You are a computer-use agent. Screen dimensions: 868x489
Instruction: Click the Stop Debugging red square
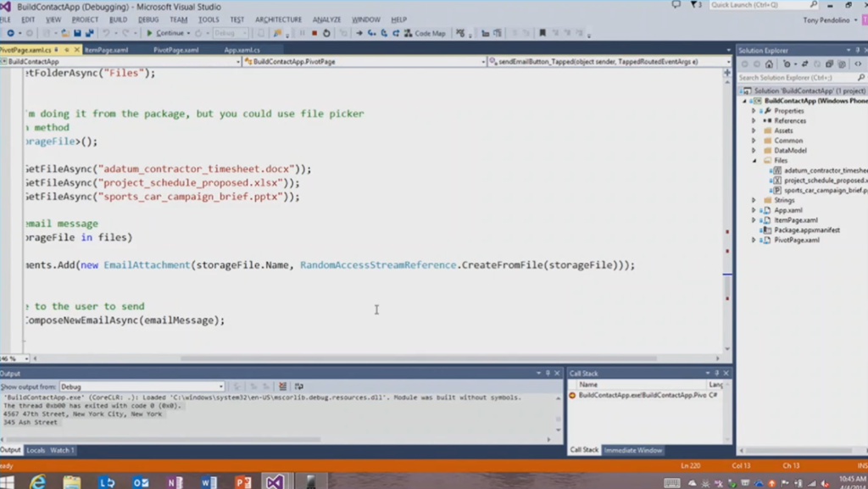click(314, 33)
